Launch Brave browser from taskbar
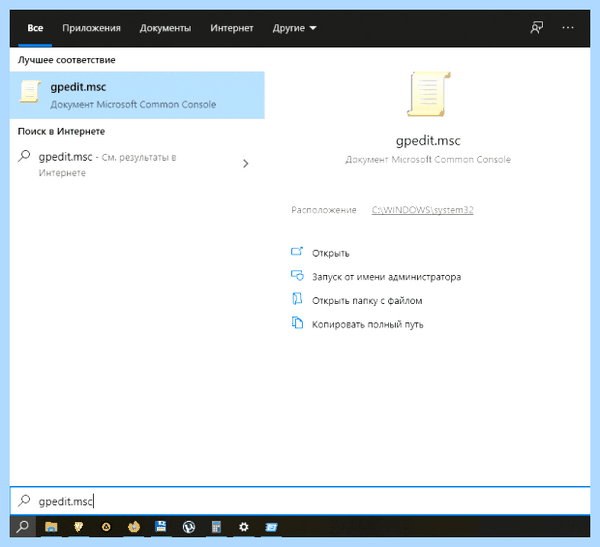Screen dimensions: 600x547 [x=78, y=527]
